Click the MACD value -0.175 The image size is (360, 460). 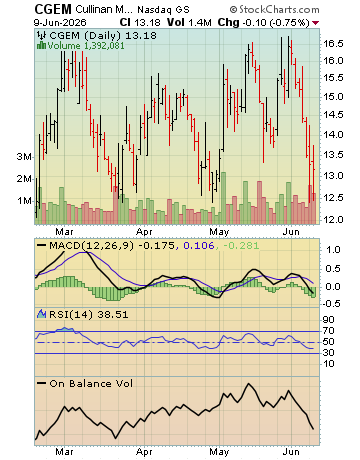pos(156,246)
